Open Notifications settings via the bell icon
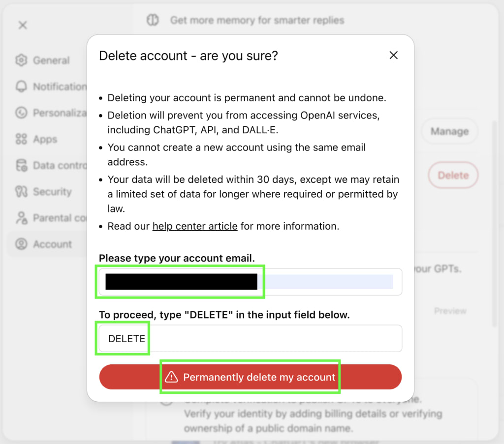The image size is (504, 444). (22, 87)
